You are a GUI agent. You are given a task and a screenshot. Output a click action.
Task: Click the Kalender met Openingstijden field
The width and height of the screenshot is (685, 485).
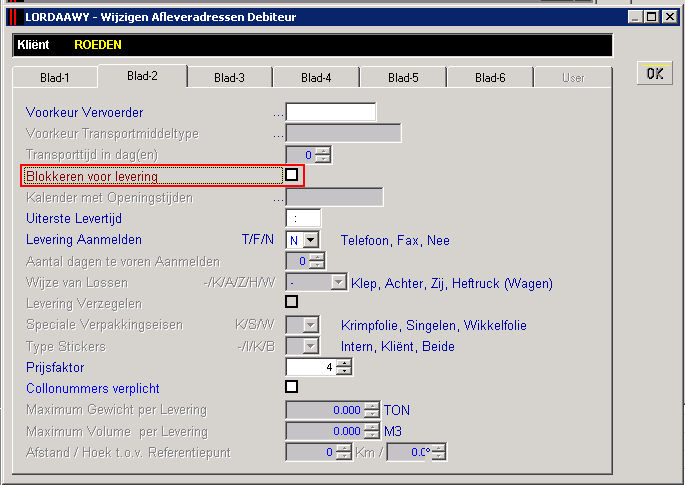pyautogui.click(x=335, y=197)
